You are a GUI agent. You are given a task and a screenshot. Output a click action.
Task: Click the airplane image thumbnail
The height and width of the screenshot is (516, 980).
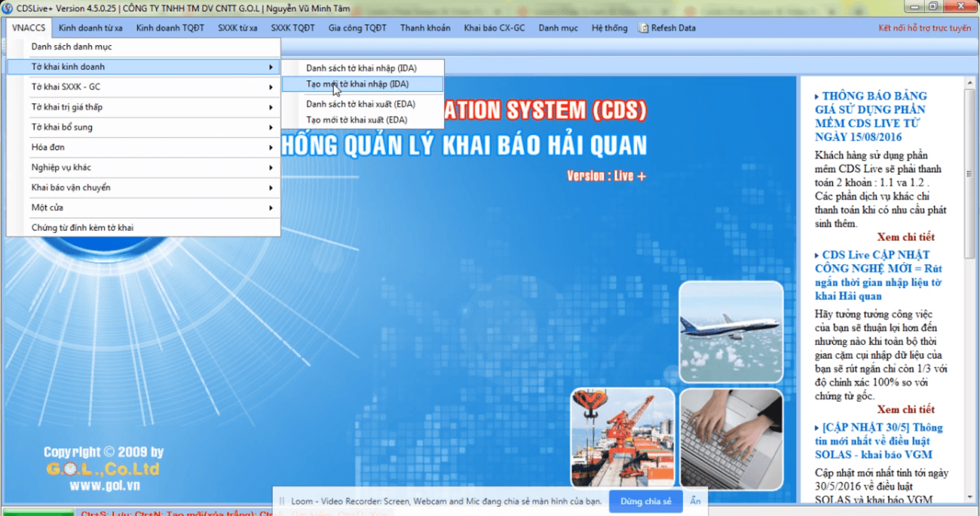[x=731, y=332]
